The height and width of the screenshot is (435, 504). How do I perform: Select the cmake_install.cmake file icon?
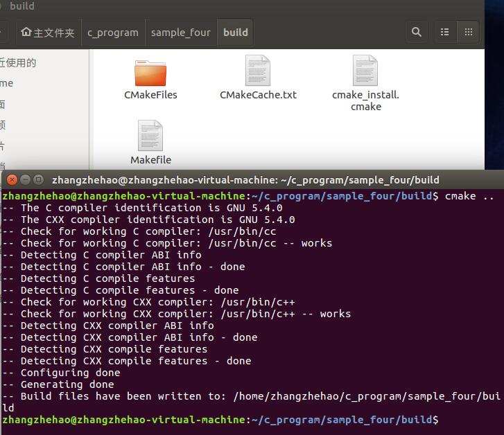coord(365,71)
